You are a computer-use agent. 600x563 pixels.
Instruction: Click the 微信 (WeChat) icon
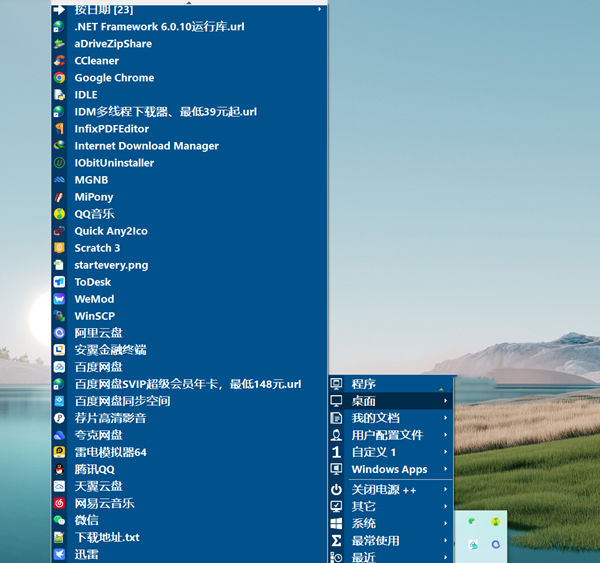(60, 521)
